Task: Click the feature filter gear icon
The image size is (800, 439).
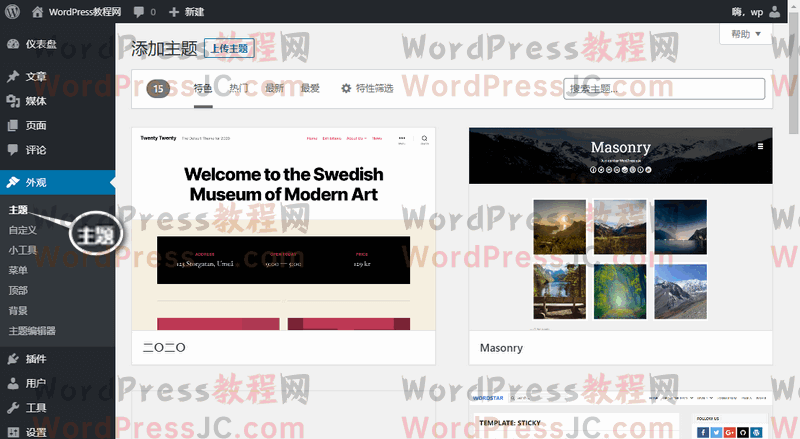Action: click(x=346, y=88)
